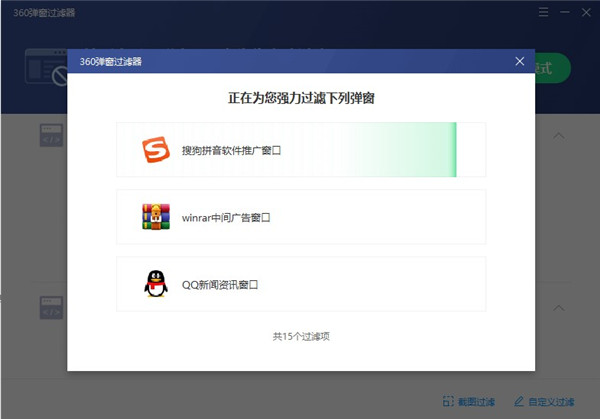Select the winrar中间广告窗口 row
The image size is (600, 419).
301,217
